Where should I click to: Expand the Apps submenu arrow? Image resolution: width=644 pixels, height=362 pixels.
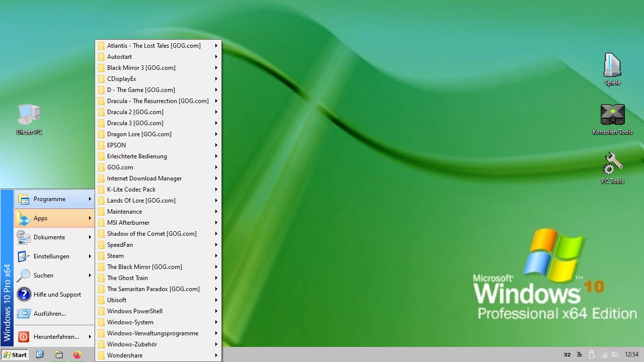click(x=90, y=218)
